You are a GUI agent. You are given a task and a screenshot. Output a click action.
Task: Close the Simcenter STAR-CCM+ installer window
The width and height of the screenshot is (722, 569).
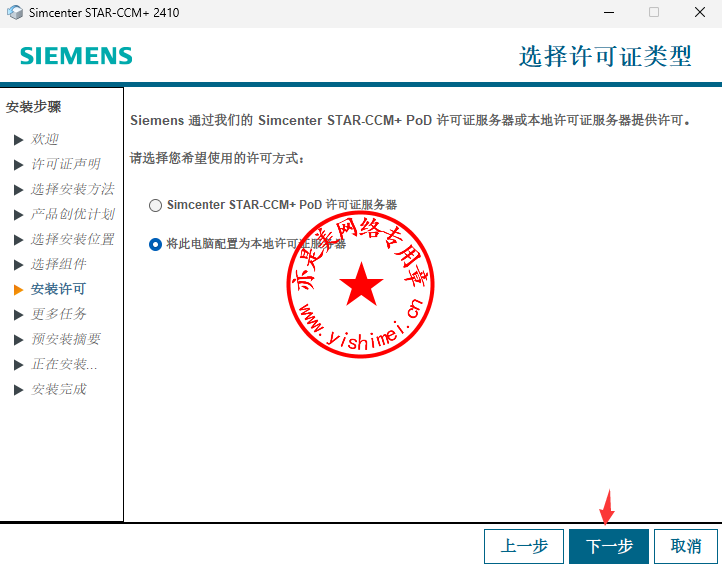tap(700, 12)
